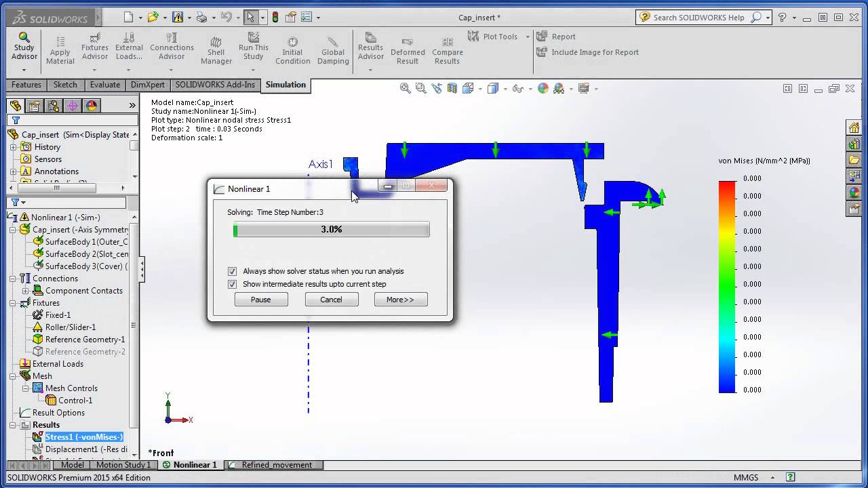The height and width of the screenshot is (488, 868).
Task: Expand the History tree node
Action: (x=13, y=147)
